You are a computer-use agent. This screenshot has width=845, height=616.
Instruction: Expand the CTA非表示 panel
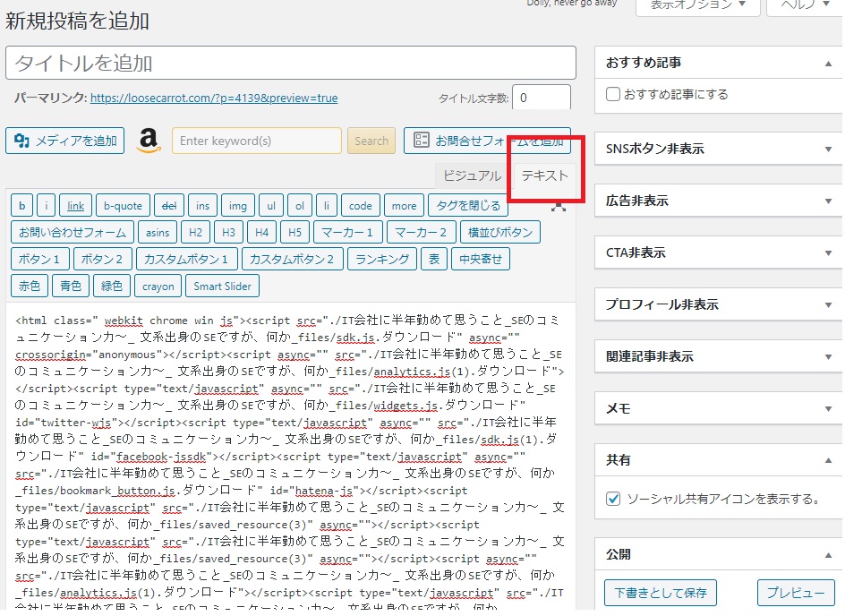(x=828, y=252)
